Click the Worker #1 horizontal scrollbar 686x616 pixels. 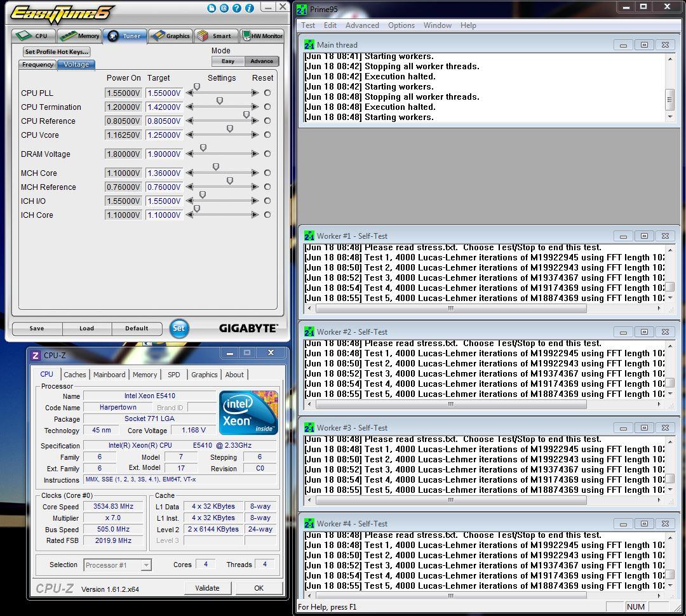(x=485, y=309)
